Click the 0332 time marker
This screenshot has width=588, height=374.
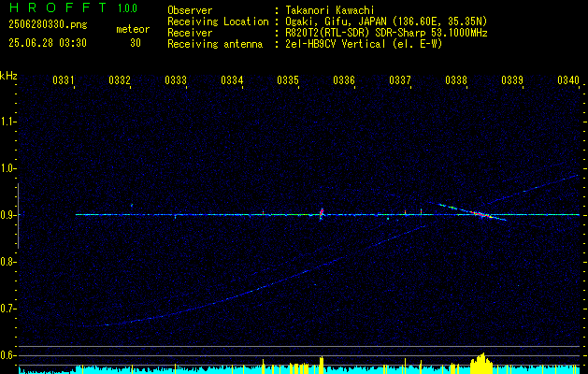[x=120, y=80]
